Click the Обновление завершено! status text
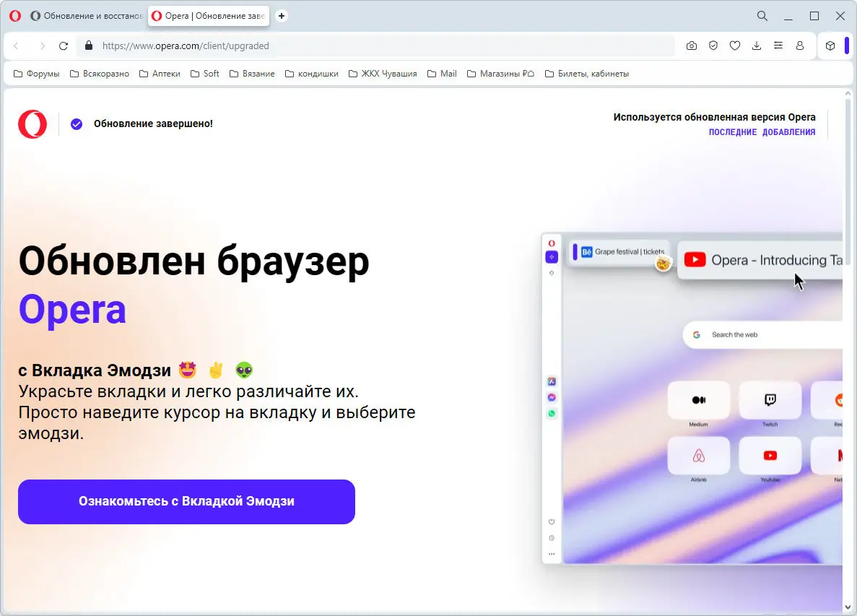The image size is (857, 616). coord(153,123)
